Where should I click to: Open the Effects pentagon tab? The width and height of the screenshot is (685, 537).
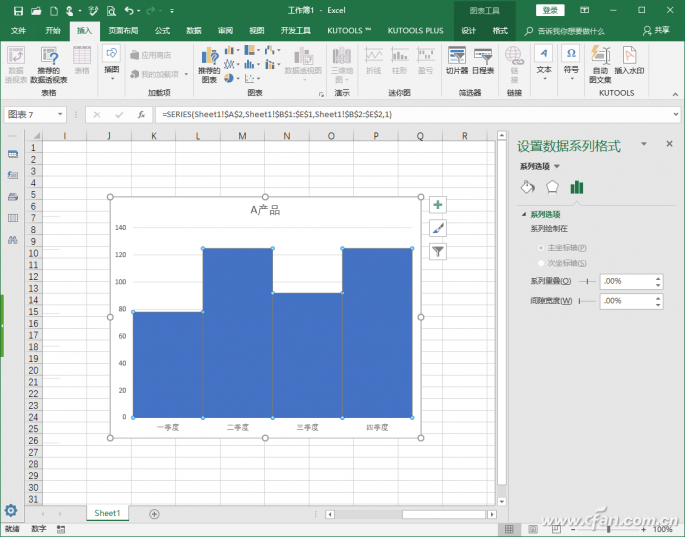point(552,187)
